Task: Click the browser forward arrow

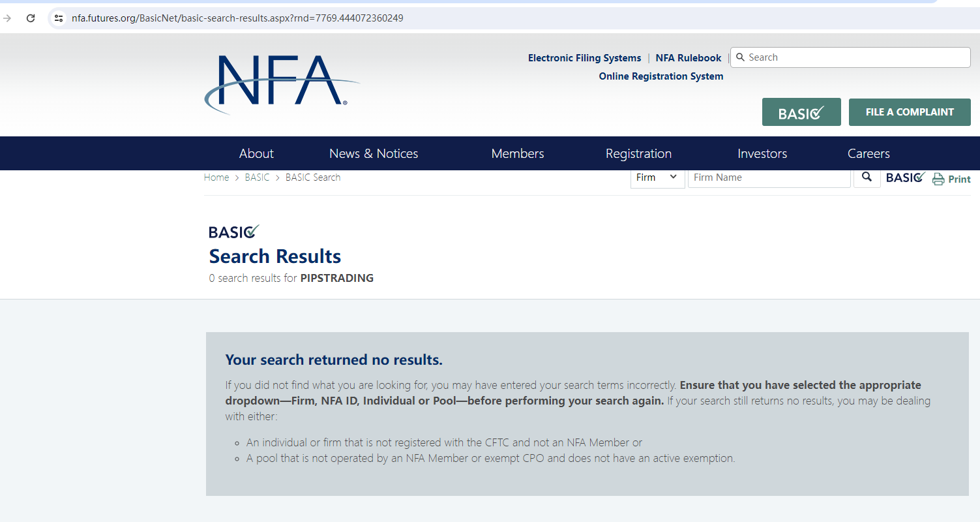Action: tap(7, 18)
